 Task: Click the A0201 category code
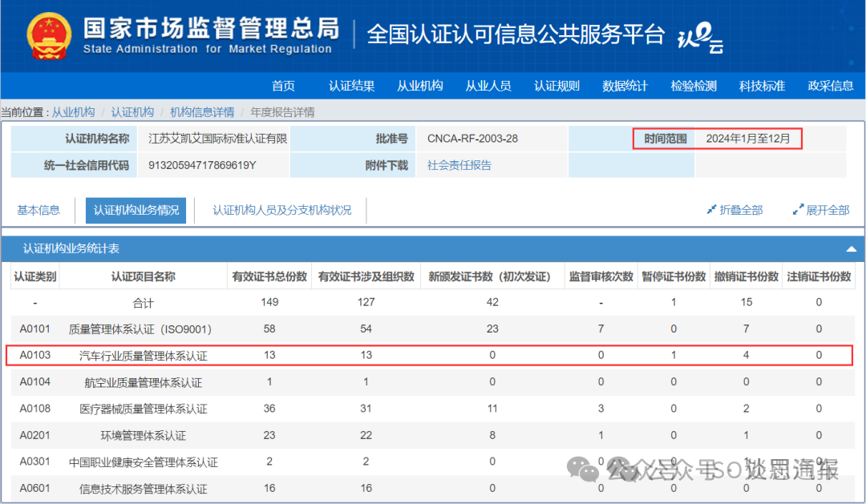(34, 435)
